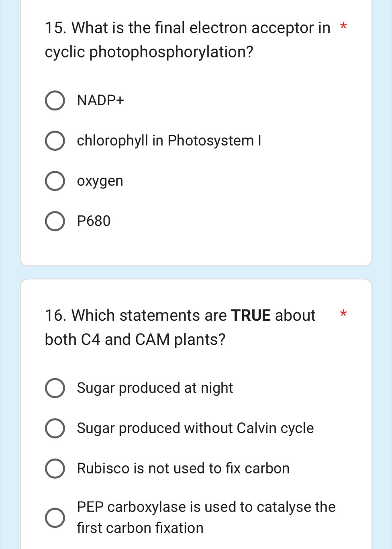Image resolution: width=392 pixels, height=549 pixels.
Task: Select the PEP carboxylase answer option
Action: (55, 517)
